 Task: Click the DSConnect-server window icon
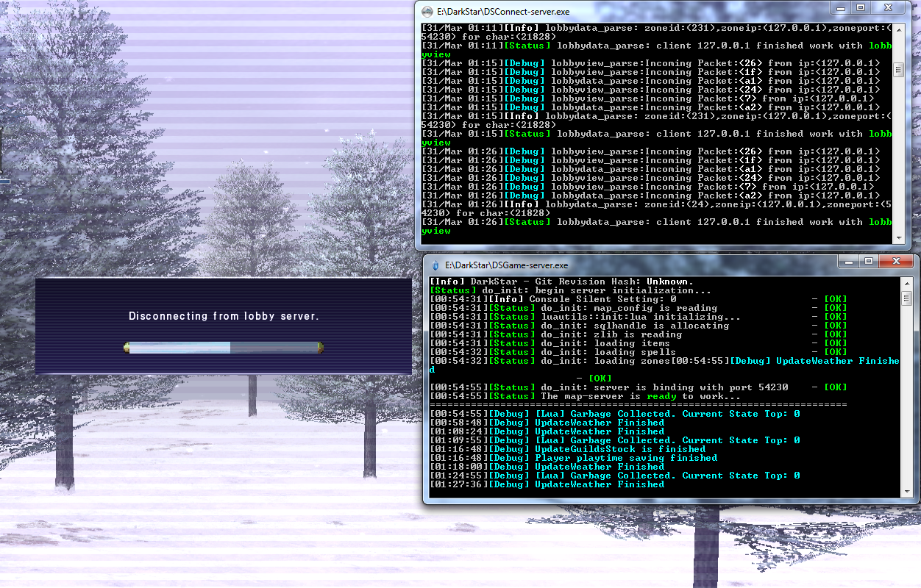(x=427, y=12)
